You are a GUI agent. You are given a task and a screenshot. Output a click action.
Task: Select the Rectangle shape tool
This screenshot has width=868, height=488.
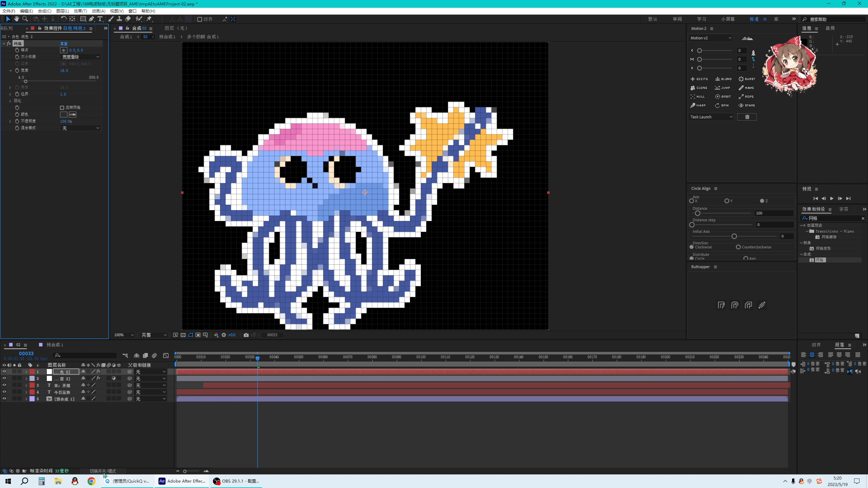coord(83,19)
